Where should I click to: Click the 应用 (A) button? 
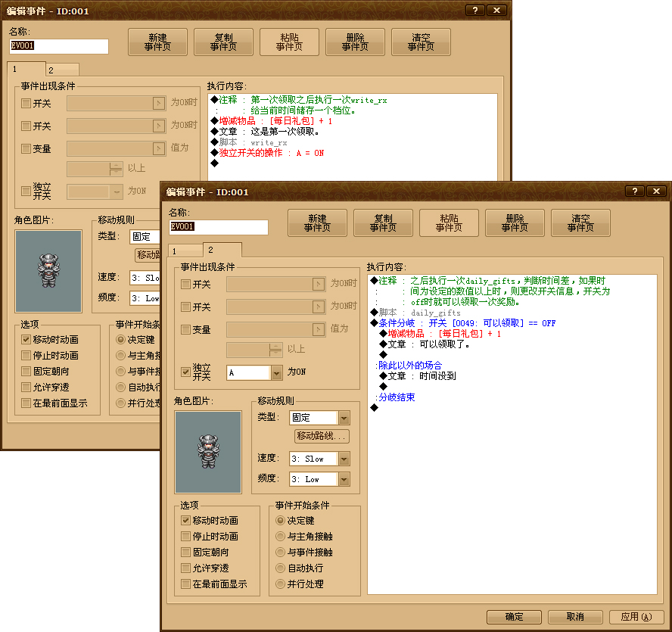(636, 617)
